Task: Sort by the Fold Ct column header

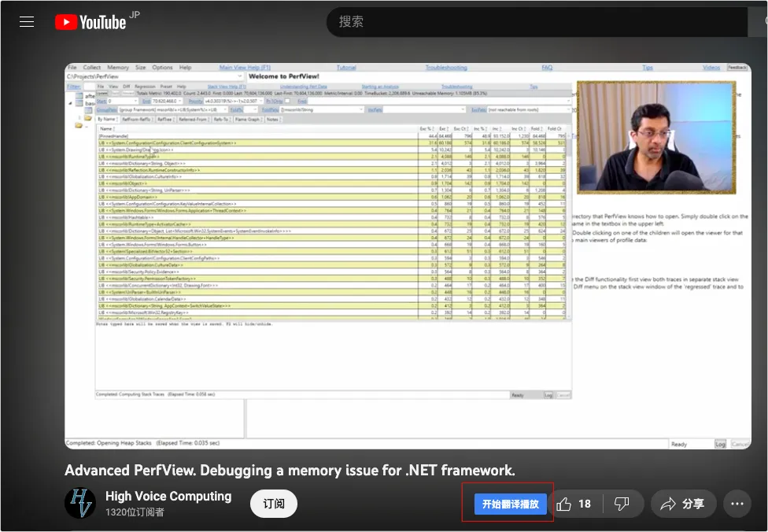Action: coord(555,129)
